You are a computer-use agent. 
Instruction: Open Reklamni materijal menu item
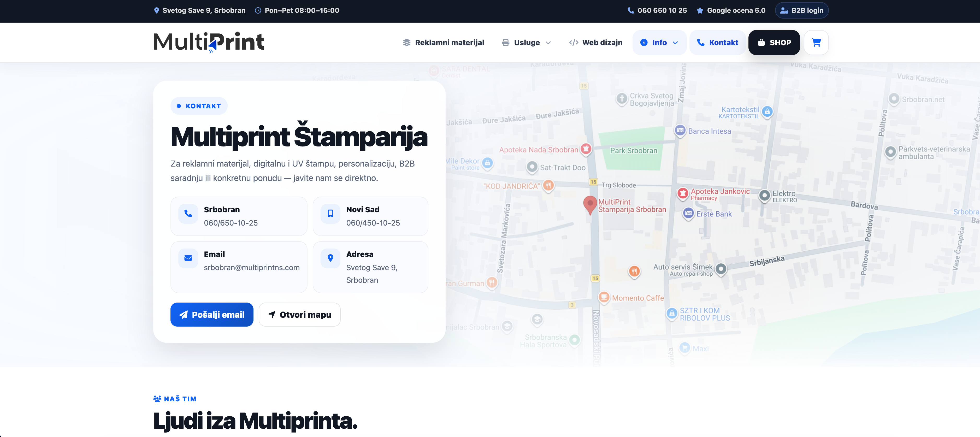(443, 43)
